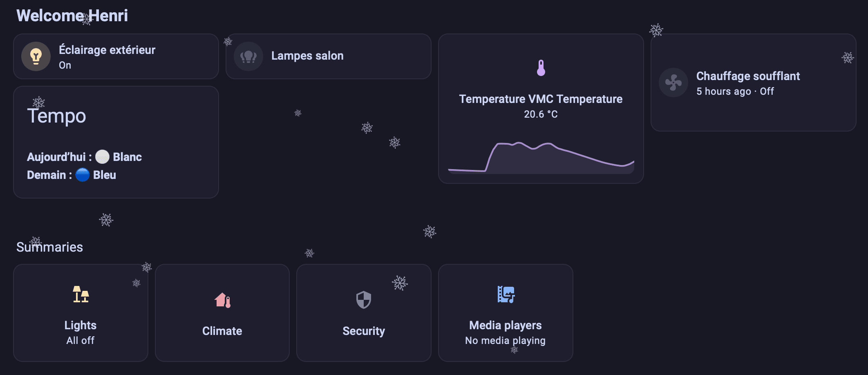Click the media player icon on Media players card
The width and height of the screenshot is (868, 375).
point(506,295)
